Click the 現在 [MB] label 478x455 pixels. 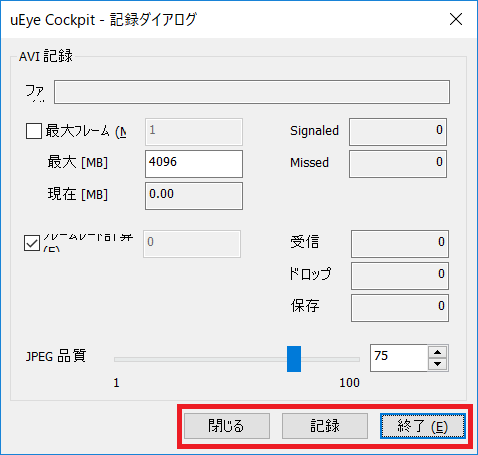[x=78, y=194]
